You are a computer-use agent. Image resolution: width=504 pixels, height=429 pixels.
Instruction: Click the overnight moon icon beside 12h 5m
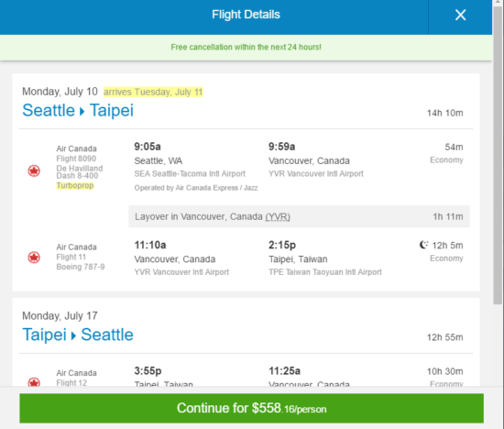click(423, 245)
